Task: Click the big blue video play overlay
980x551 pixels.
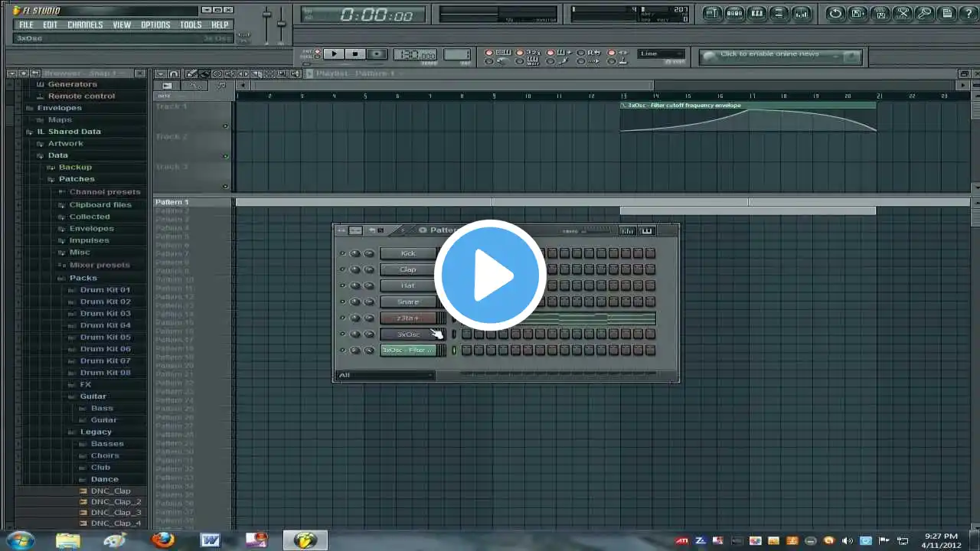Action: 490,275
